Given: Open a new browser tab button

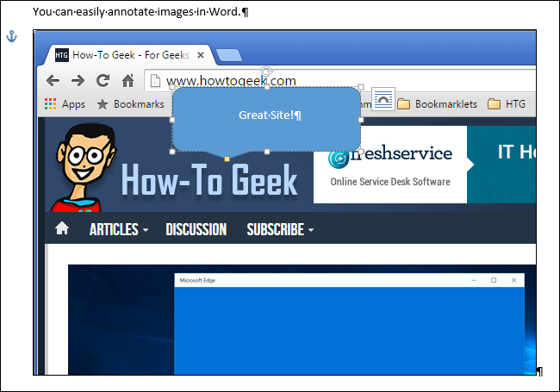Looking at the screenshot, I should coord(229,55).
